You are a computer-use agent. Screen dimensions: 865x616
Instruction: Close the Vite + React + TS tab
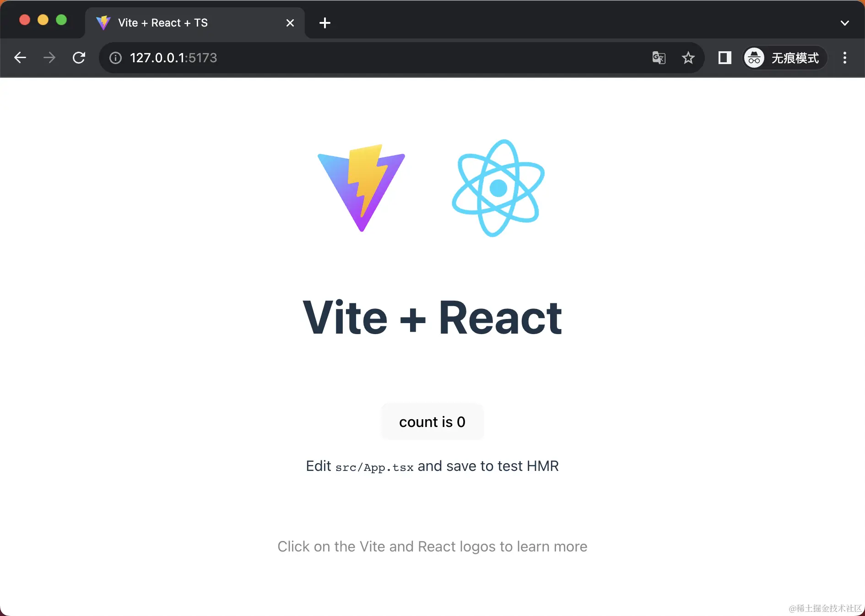pos(290,23)
